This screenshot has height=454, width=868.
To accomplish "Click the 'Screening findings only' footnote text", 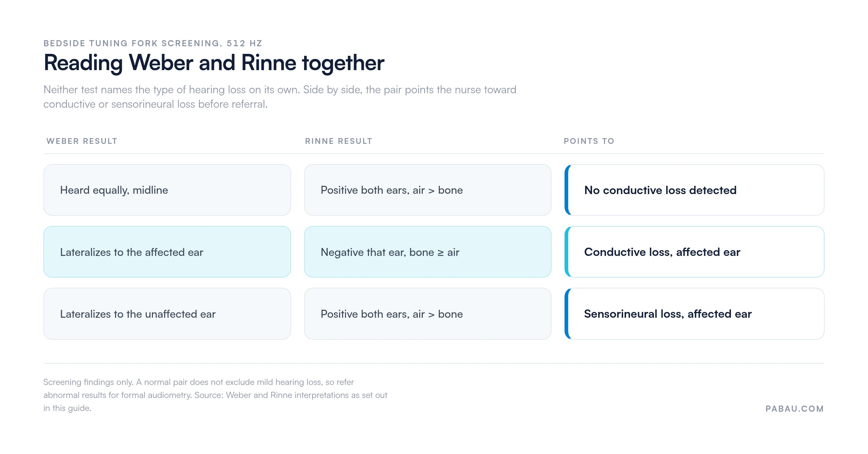I will (x=215, y=395).
